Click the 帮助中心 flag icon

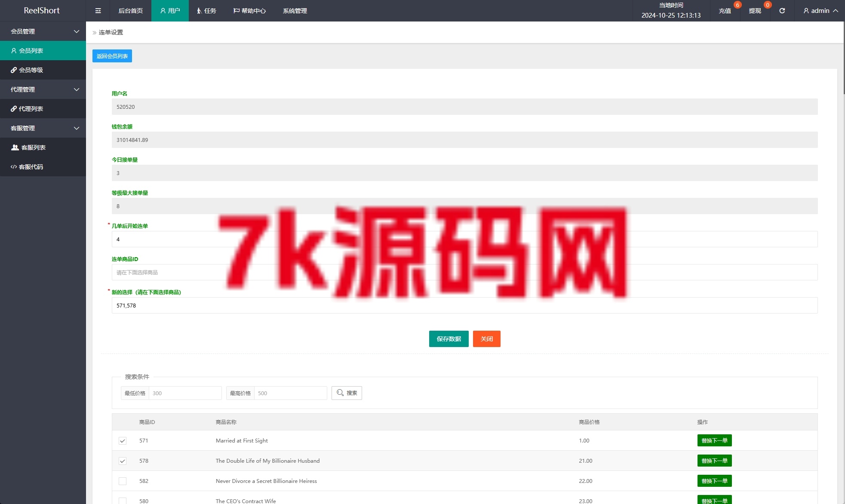click(x=236, y=11)
